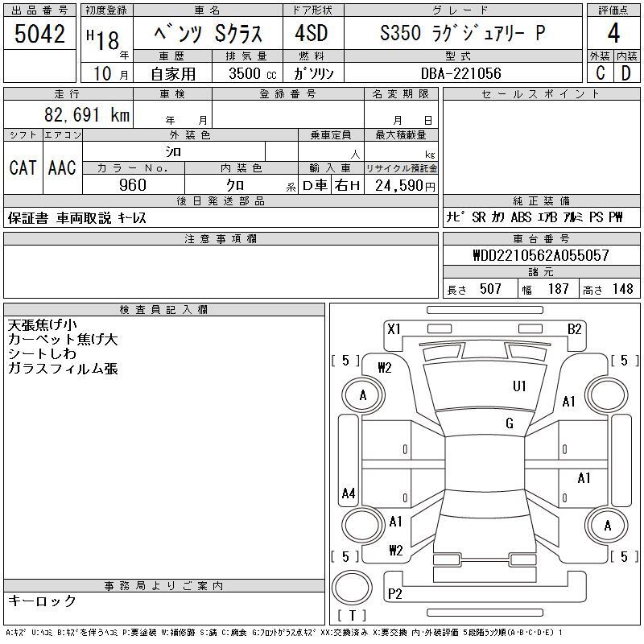The height and width of the screenshot is (644, 644).
Task: Select the interior grade D
Action: [626, 72]
